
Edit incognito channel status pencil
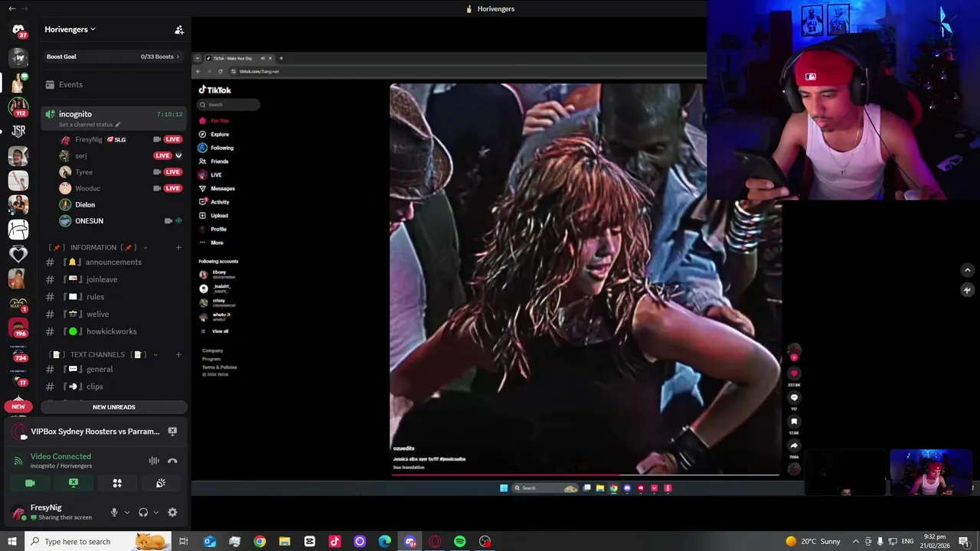tap(118, 124)
